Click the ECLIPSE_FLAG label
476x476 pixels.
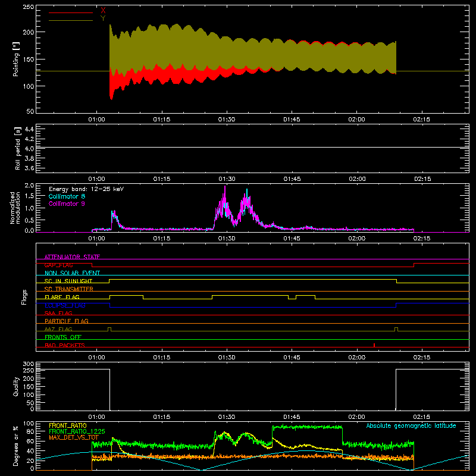pos(65,305)
